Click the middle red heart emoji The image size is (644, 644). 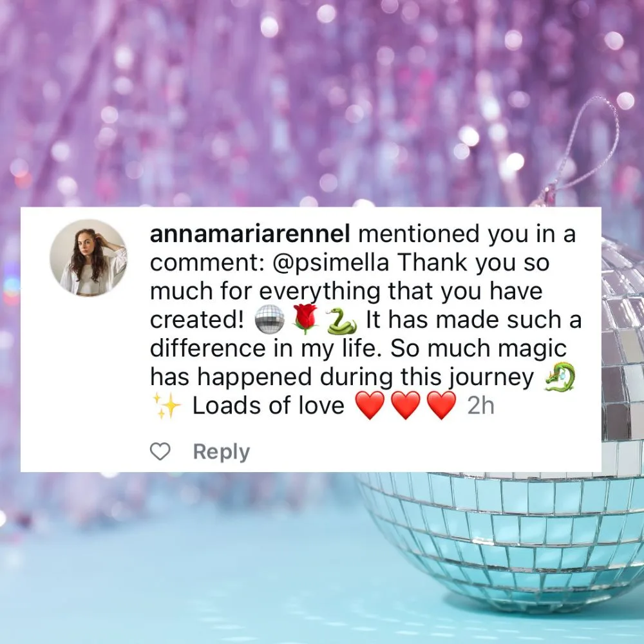point(406,405)
